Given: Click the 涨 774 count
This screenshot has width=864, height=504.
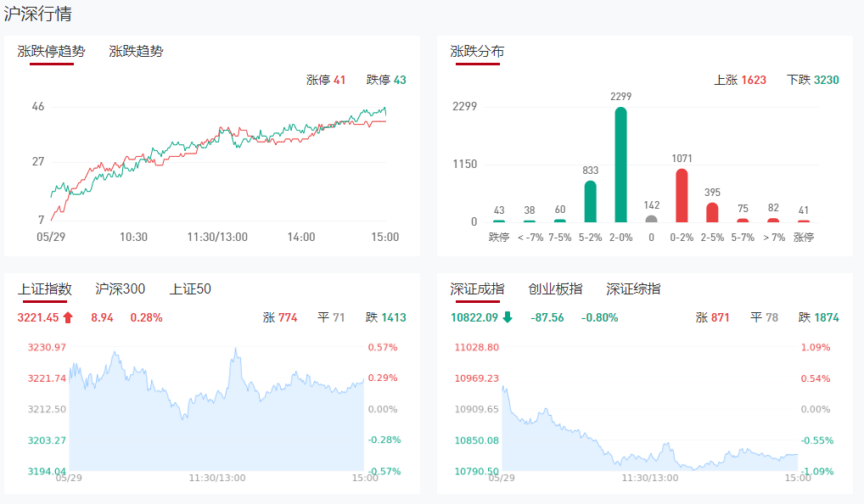Looking at the screenshot, I should point(280,317).
